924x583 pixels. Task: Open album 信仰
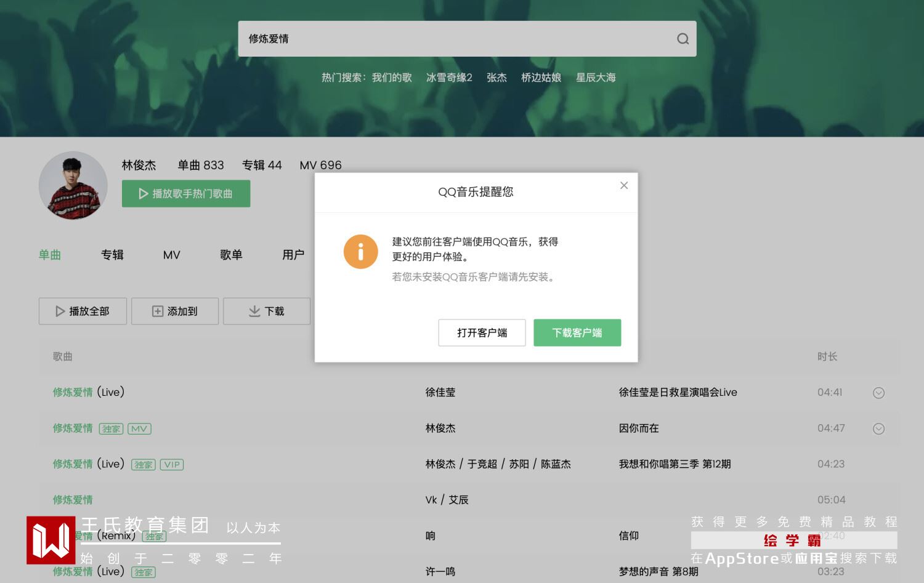tap(628, 536)
